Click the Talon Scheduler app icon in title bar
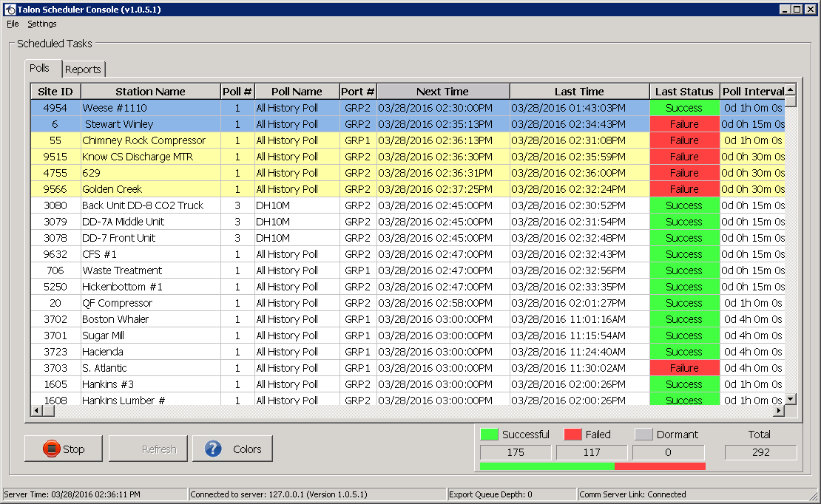The image size is (821, 504). pyautogui.click(x=10, y=10)
